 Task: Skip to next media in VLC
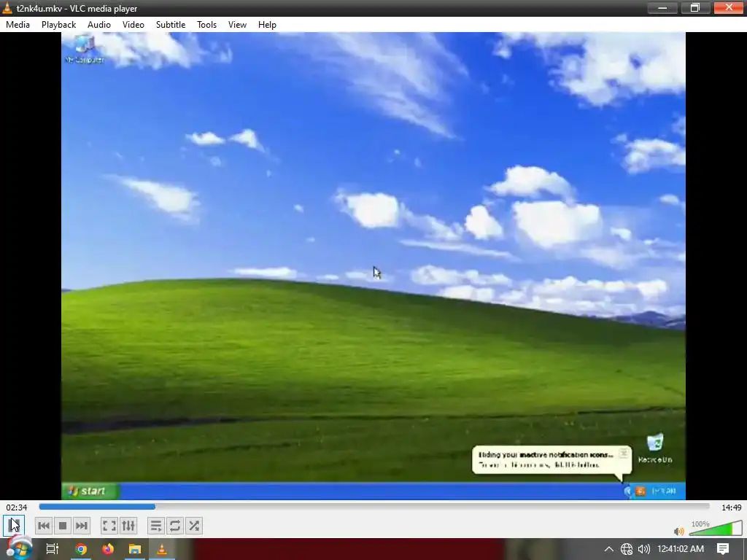[x=82, y=526]
